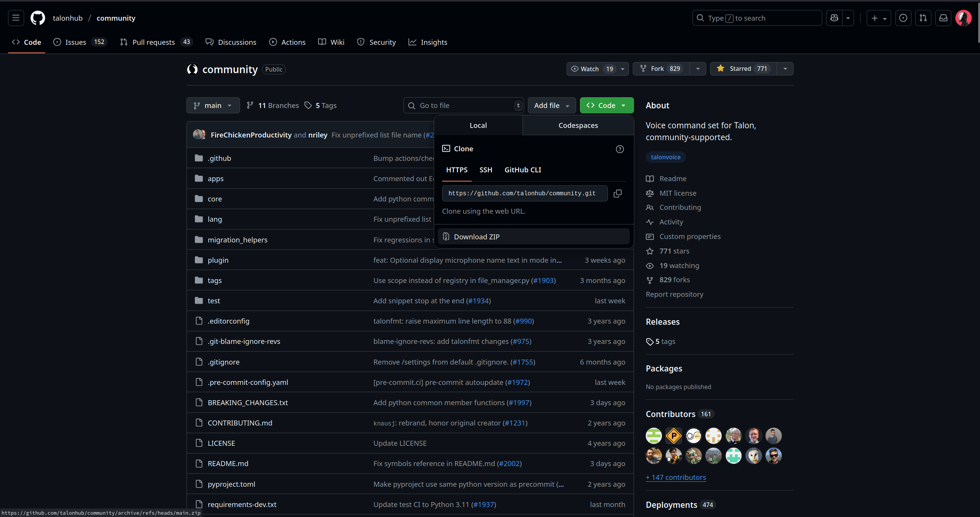Viewport: 980px width, 517px height.
Task: Open the 5 tags link under Releases
Action: click(661, 341)
